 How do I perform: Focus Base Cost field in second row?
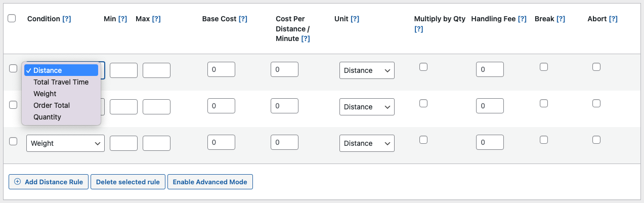221,106
